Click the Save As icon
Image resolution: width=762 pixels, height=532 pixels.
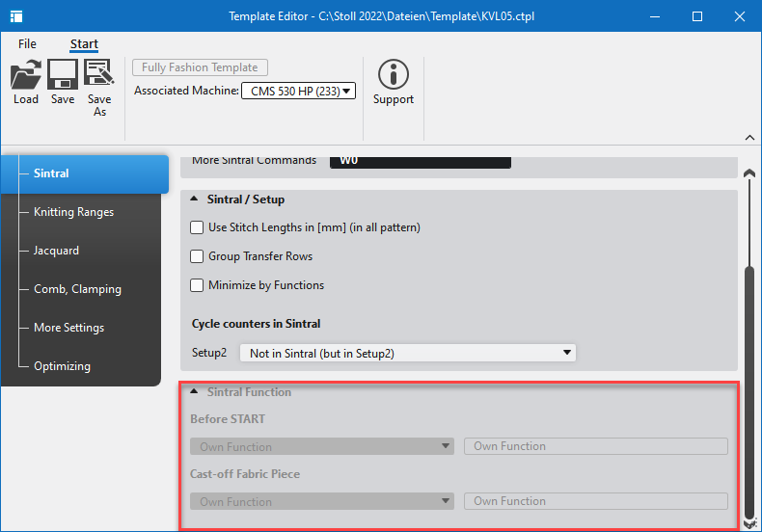[98, 75]
